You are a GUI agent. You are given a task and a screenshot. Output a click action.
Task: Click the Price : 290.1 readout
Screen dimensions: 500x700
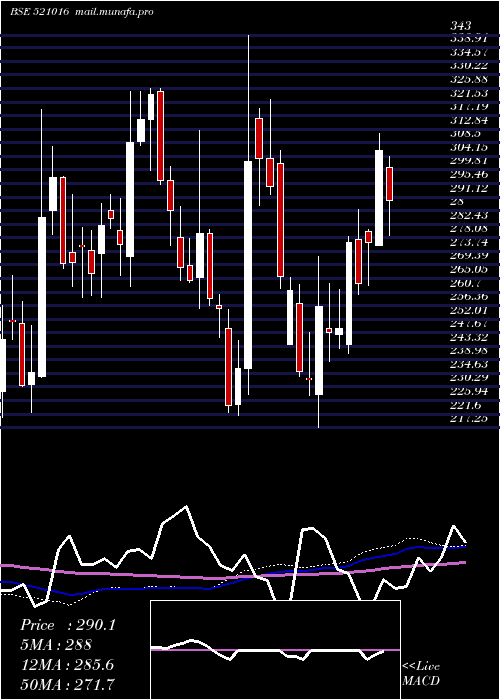pyautogui.click(x=68, y=625)
